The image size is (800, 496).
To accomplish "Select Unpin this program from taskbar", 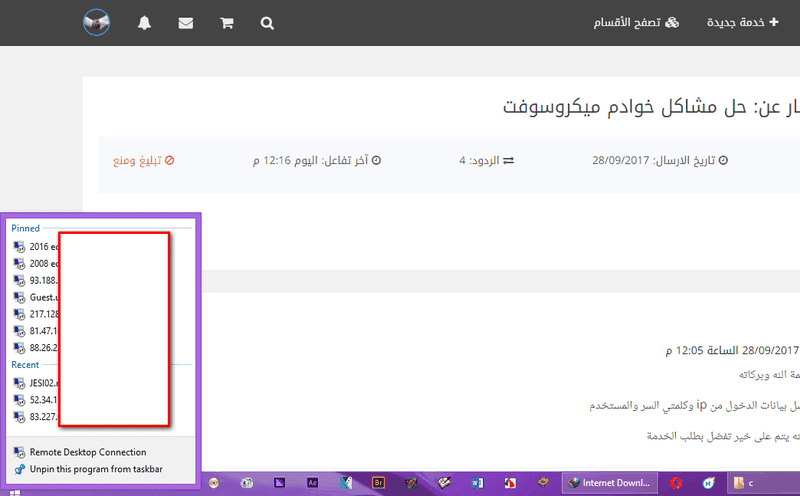I will click(x=95, y=468).
